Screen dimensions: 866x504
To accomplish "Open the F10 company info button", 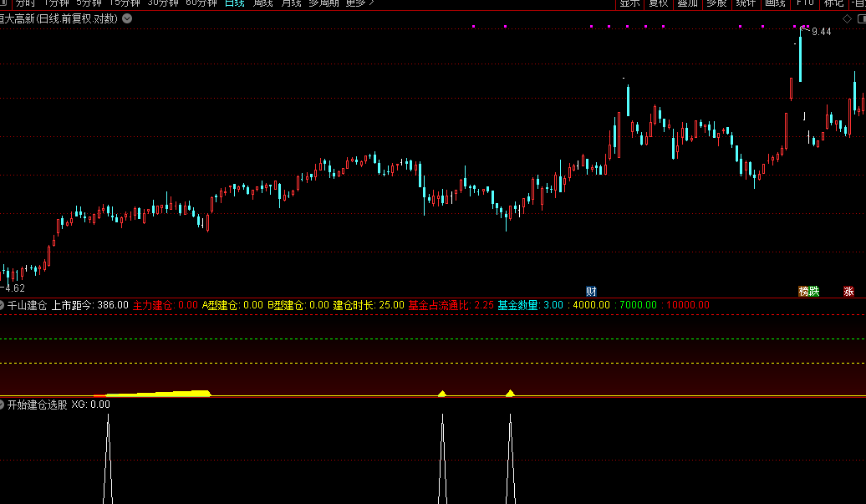I will click(805, 3).
